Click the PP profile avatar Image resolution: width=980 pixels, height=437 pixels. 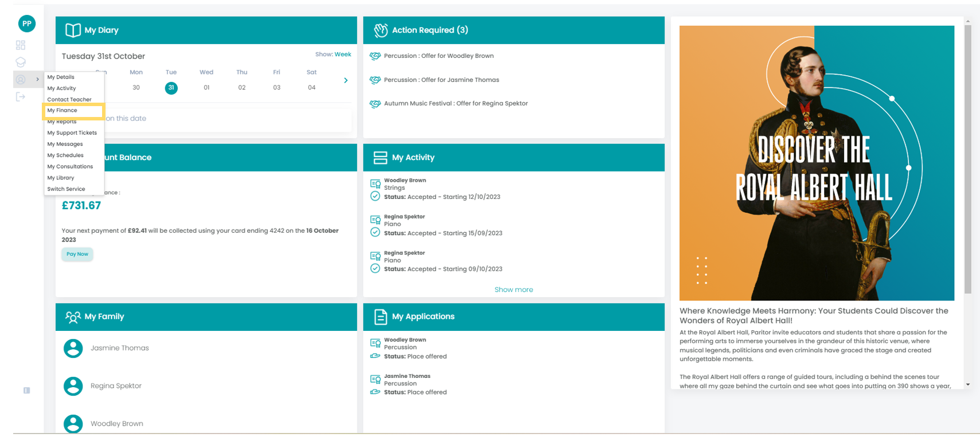27,24
